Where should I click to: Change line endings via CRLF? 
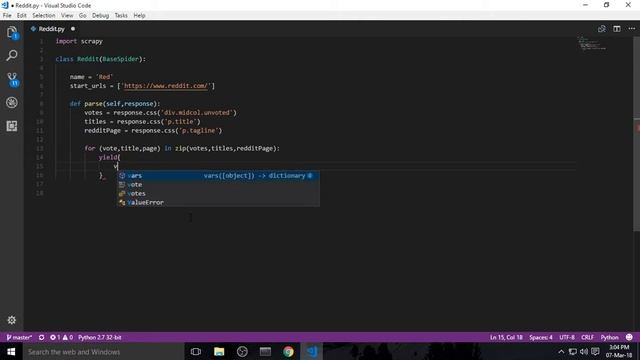[x=587, y=338]
